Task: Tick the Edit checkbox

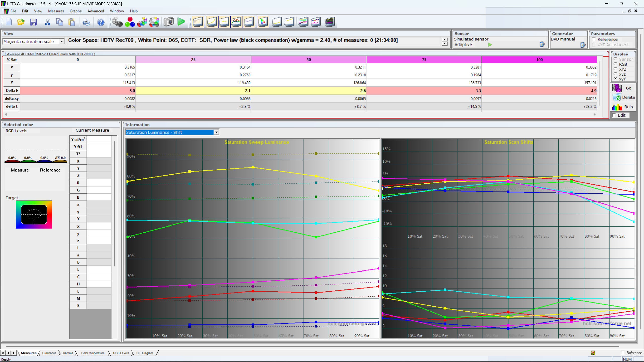Action: point(615,115)
